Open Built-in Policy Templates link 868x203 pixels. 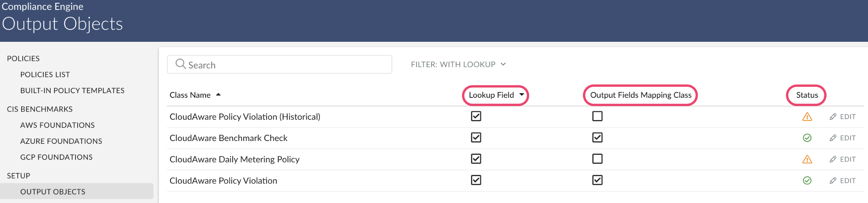72,90
